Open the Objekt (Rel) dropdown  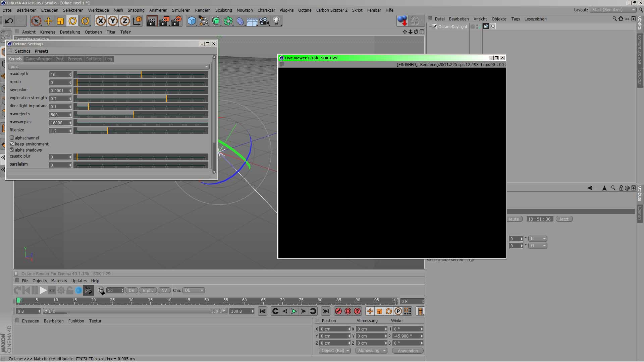click(334, 351)
